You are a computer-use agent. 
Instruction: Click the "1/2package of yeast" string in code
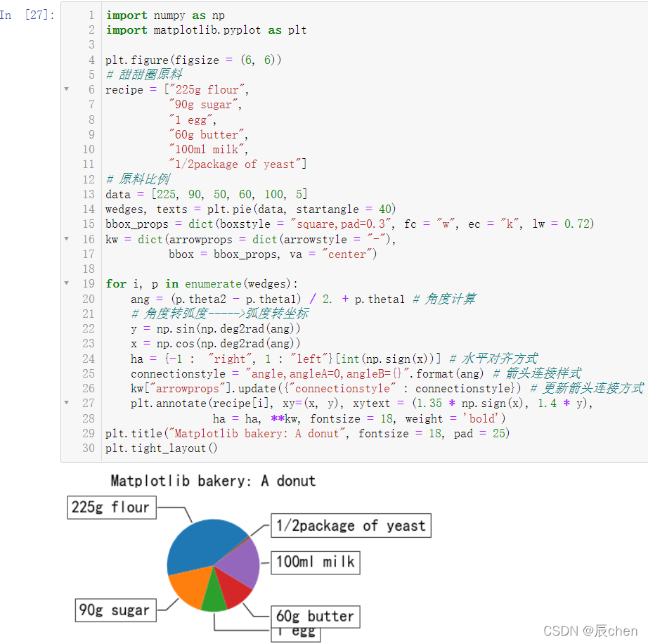point(235,164)
